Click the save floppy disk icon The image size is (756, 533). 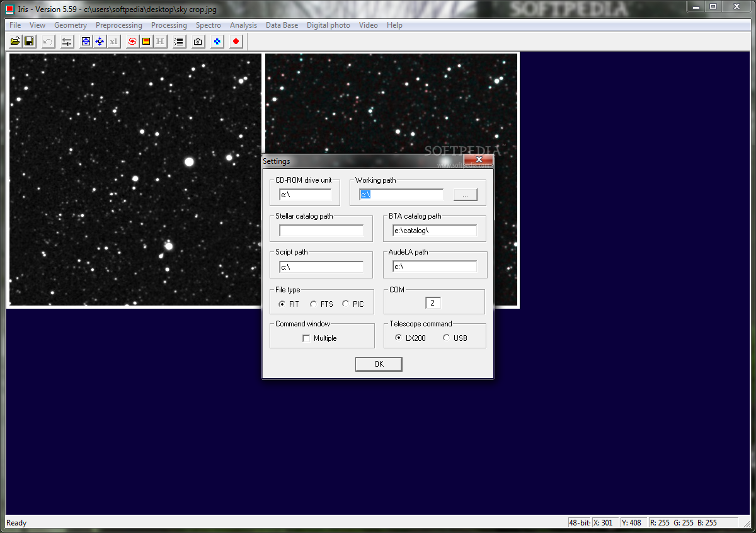tap(29, 42)
